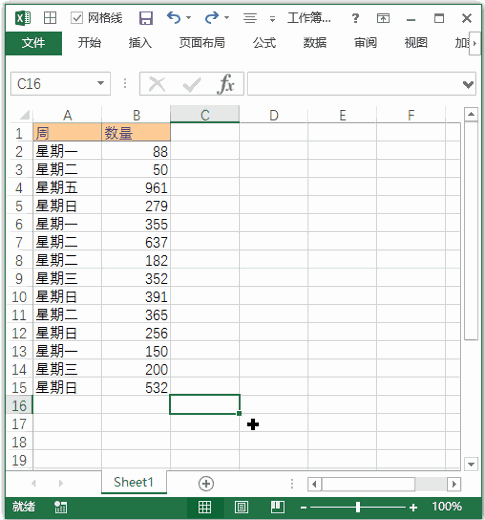Switch to the 数据 ribbon tab

[315, 43]
